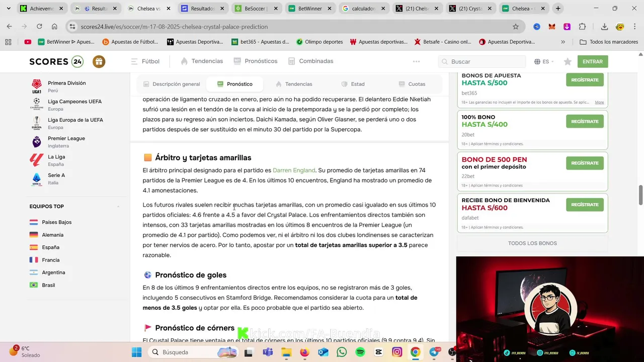Click REGÍSTRATE for dafabet bonus
The width and height of the screenshot is (644, 362).
585,205
